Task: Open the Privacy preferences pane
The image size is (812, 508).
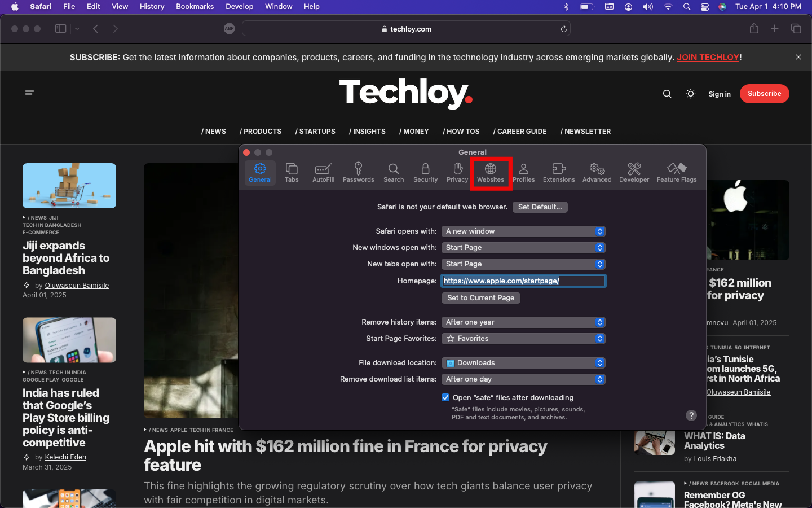Action: coord(457,173)
